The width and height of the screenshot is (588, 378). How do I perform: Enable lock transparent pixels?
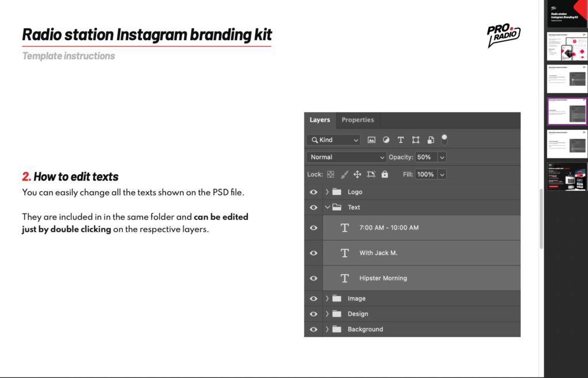(330, 174)
